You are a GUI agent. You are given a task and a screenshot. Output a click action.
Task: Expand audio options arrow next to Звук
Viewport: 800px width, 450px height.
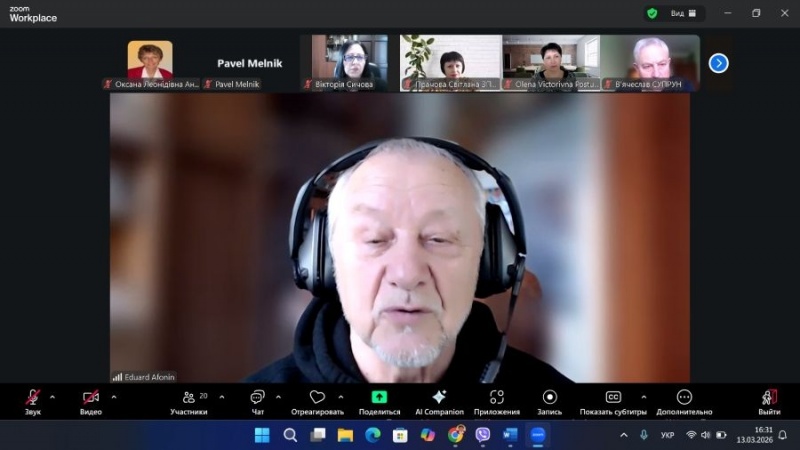point(53,396)
